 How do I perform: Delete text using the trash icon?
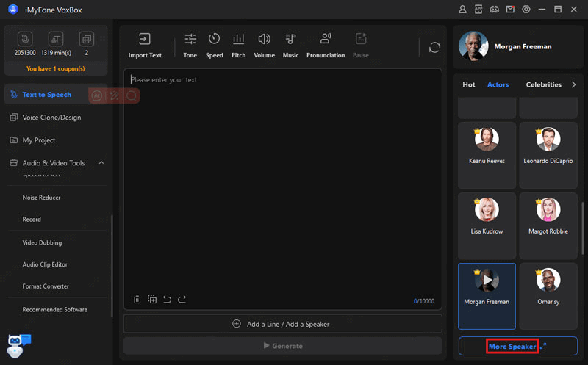pos(137,300)
